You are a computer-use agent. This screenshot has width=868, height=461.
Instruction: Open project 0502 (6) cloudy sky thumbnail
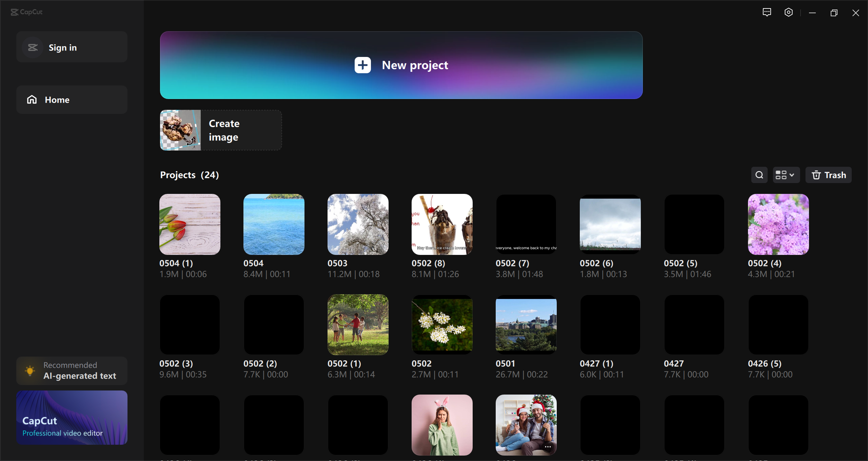(610, 224)
